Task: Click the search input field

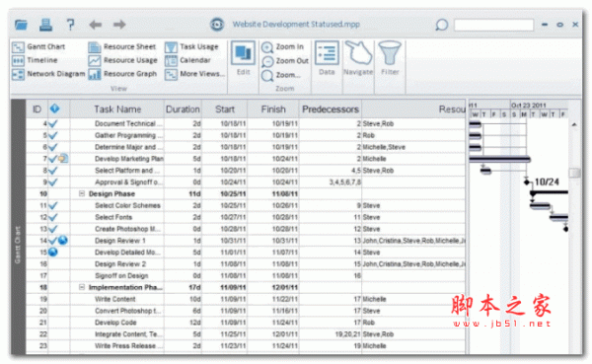Action: coord(494,26)
